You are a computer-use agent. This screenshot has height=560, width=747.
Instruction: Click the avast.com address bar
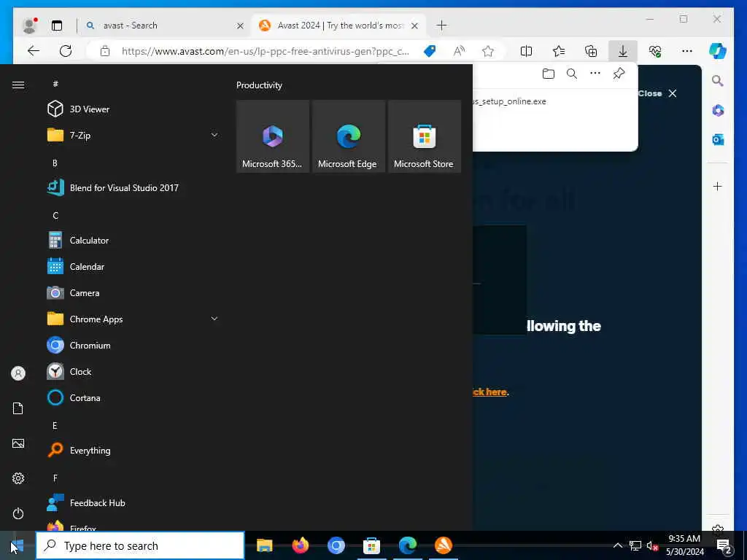(x=265, y=51)
